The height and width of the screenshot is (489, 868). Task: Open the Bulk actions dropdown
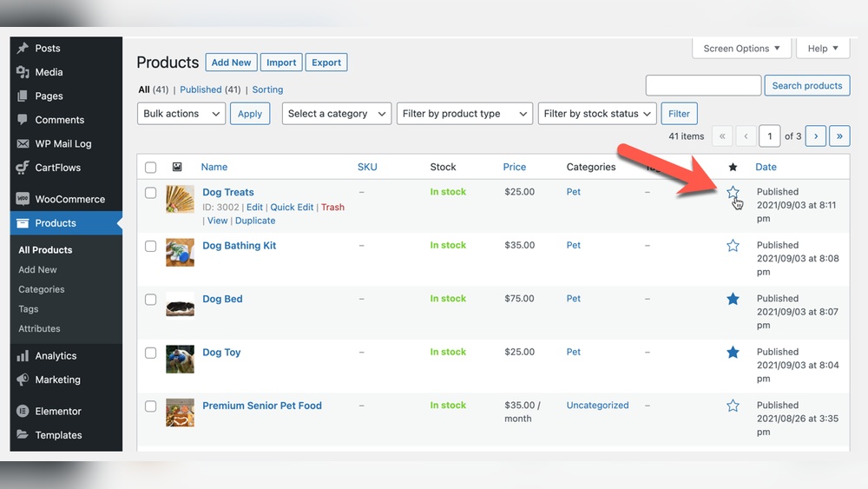181,114
